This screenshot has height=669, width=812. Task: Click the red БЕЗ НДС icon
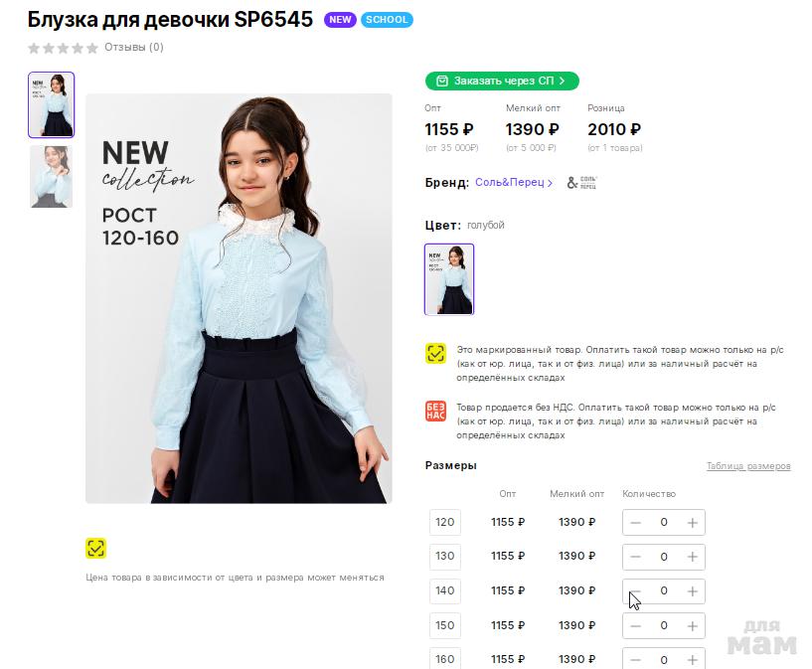click(435, 412)
